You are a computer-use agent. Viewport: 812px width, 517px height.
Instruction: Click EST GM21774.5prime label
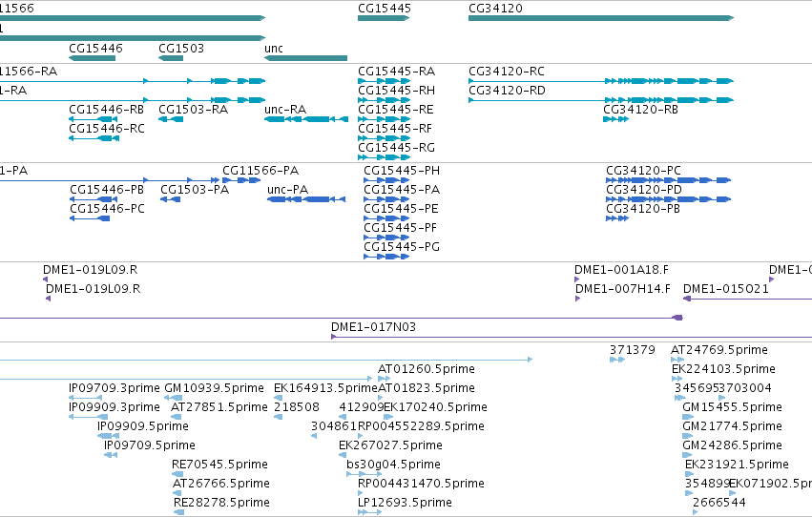732,427
